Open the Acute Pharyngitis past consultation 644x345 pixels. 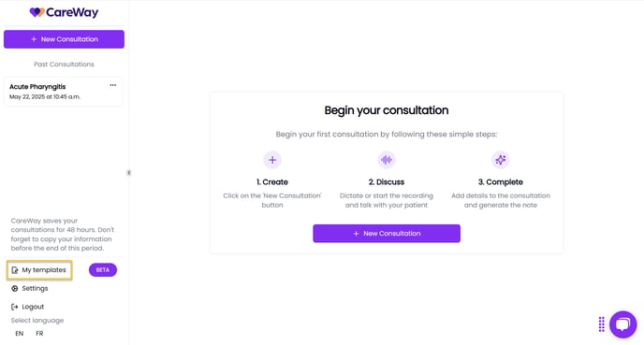tap(64, 92)
